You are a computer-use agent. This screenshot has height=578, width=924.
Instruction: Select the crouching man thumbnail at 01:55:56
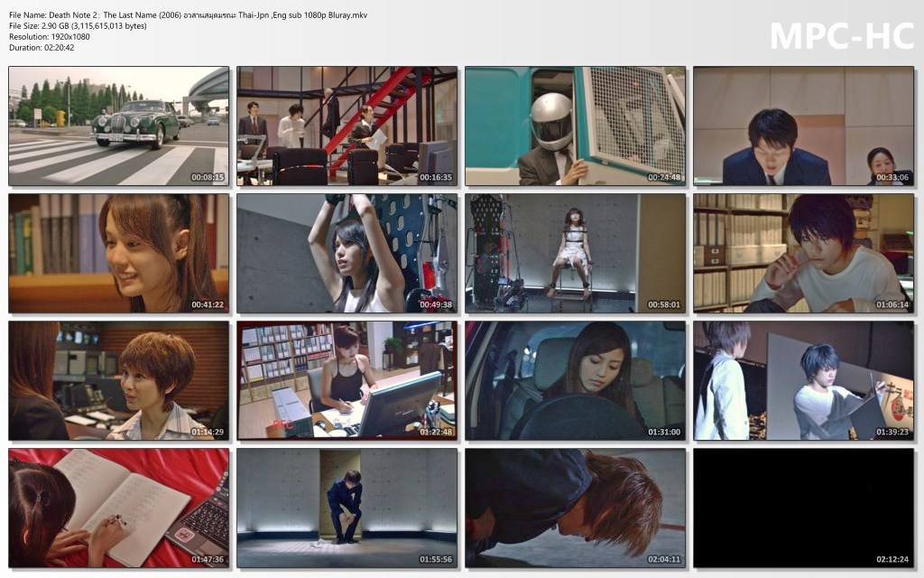(347, 508)
